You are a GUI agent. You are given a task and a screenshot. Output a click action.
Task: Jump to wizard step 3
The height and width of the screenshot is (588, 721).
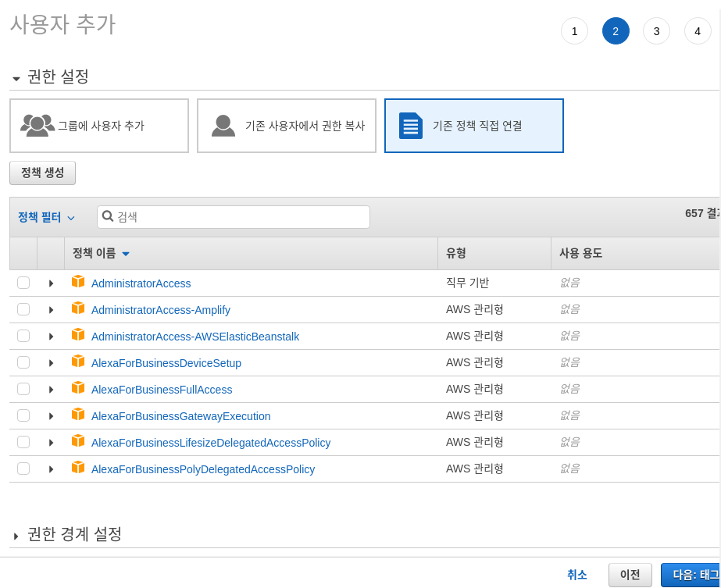pyautogui.click(x=657, y=31)
